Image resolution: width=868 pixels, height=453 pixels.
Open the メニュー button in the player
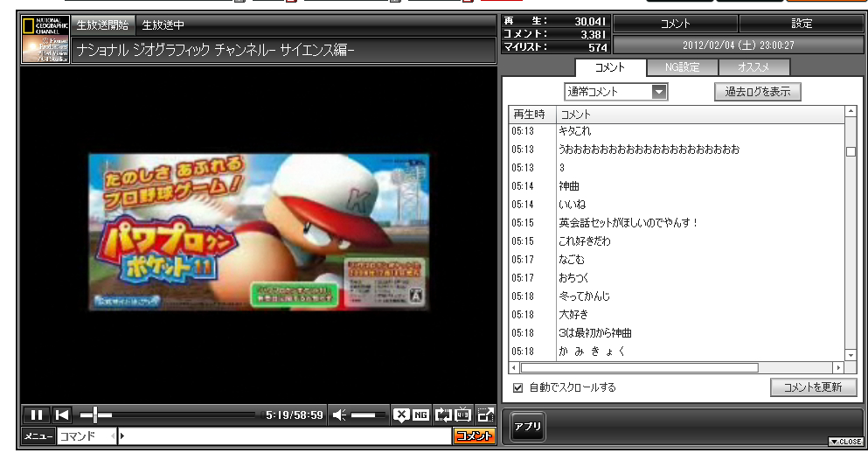(x=38, y=436)
